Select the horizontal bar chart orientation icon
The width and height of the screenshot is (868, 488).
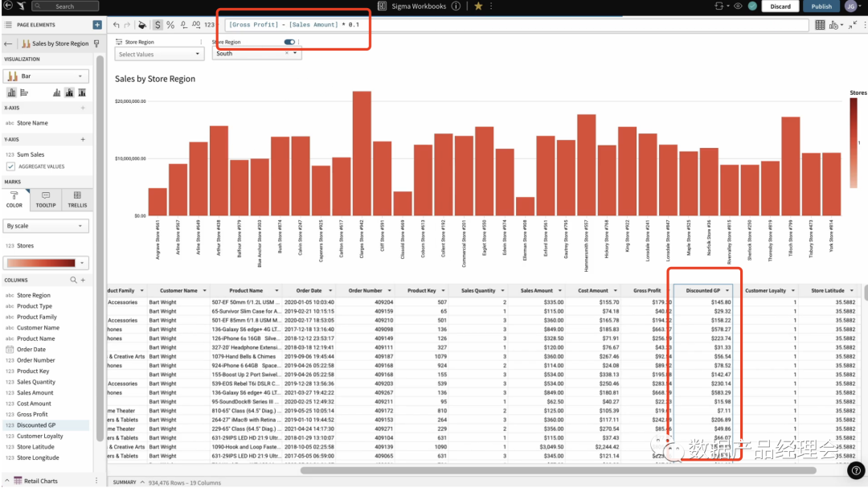(x=24, y=93)
